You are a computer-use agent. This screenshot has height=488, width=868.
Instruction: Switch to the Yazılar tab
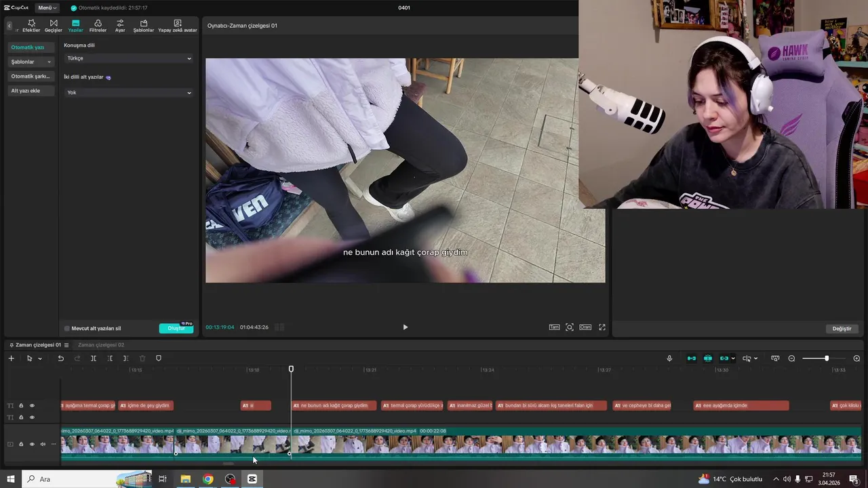coord(75,26)
